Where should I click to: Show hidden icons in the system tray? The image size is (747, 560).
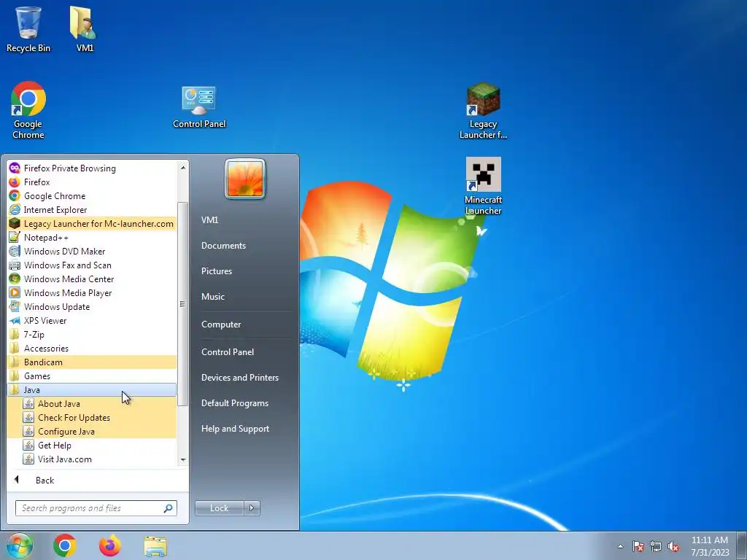point(620,546)
